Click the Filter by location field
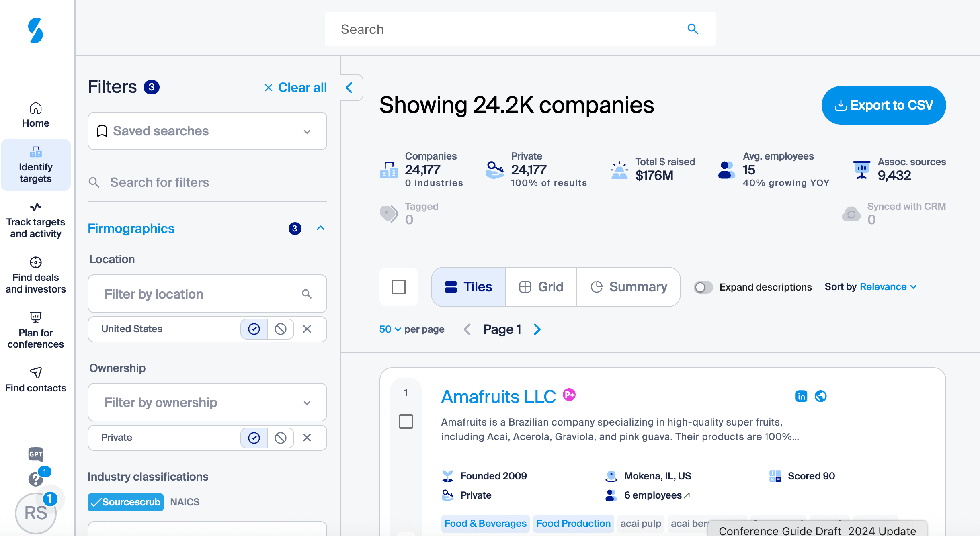 click(x=201, y=294)
